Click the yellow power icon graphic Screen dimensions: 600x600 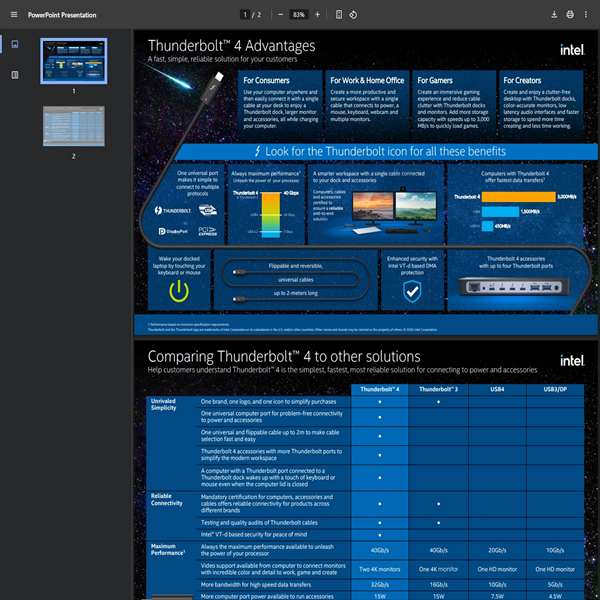click(179, 291)
